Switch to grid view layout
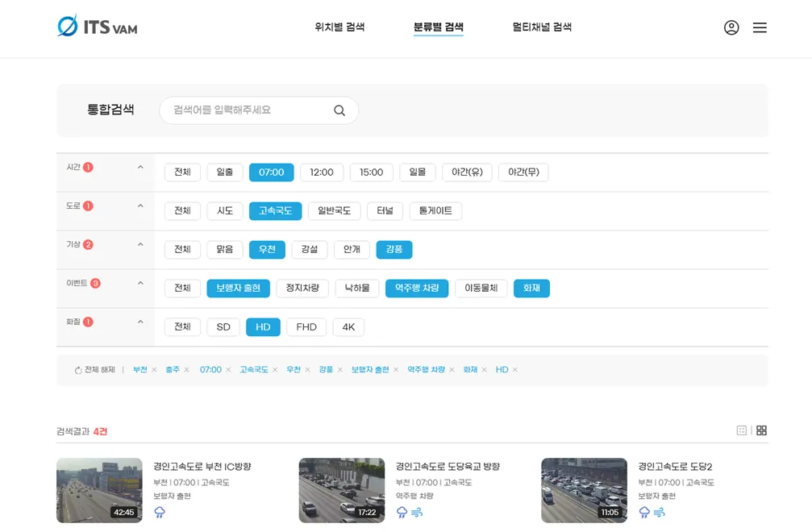 [761, 430]
